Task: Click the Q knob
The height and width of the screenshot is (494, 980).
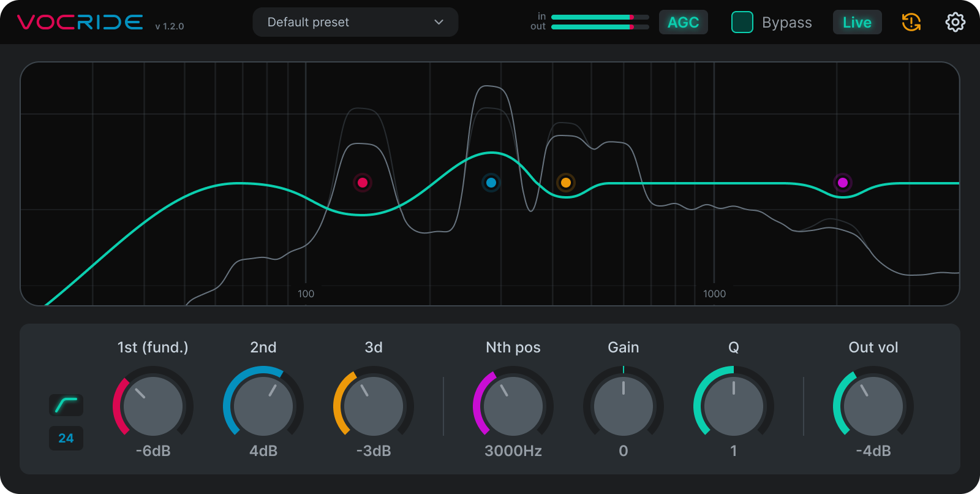Action: click(x=734, y=406)
